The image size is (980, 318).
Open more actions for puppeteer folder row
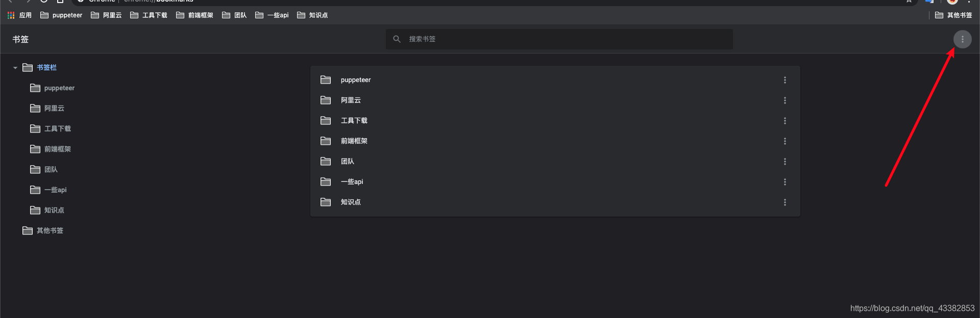tap(785, 80)
